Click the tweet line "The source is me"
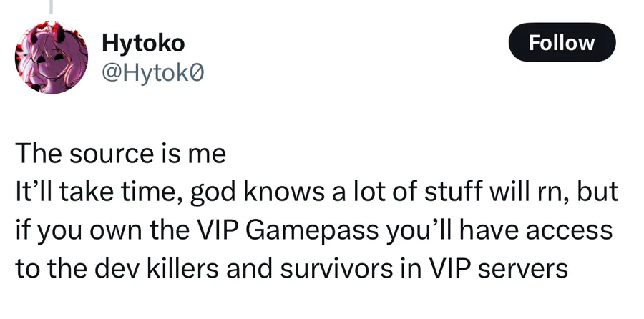 click(x=121, y=154)
